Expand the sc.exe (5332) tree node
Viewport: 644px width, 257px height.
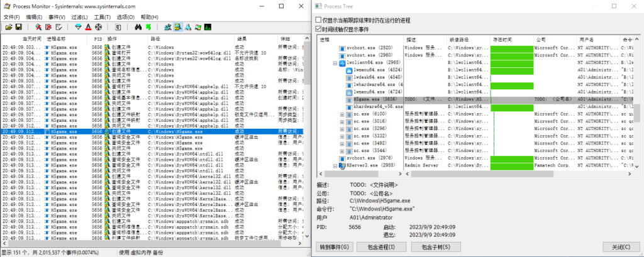(x=342, y=136)
